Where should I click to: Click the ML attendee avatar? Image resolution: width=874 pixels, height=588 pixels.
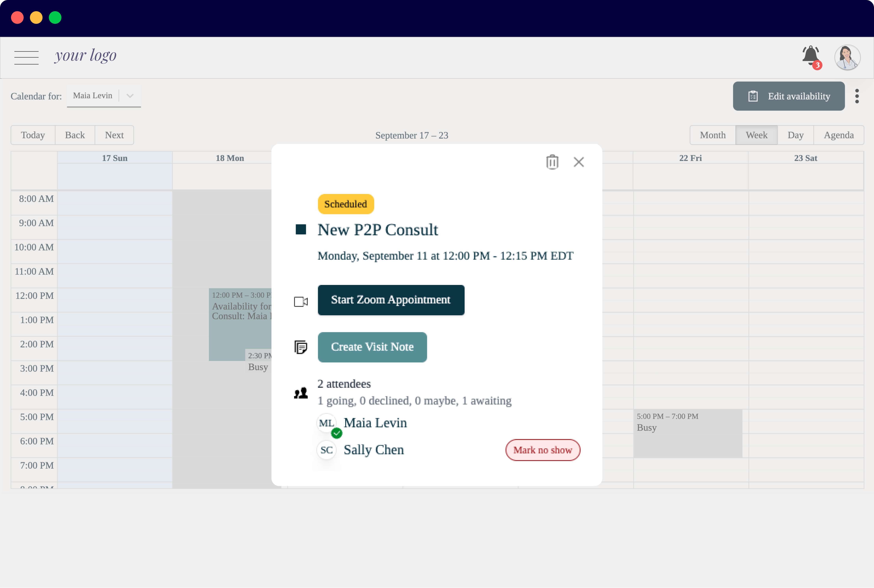[326, 423]
